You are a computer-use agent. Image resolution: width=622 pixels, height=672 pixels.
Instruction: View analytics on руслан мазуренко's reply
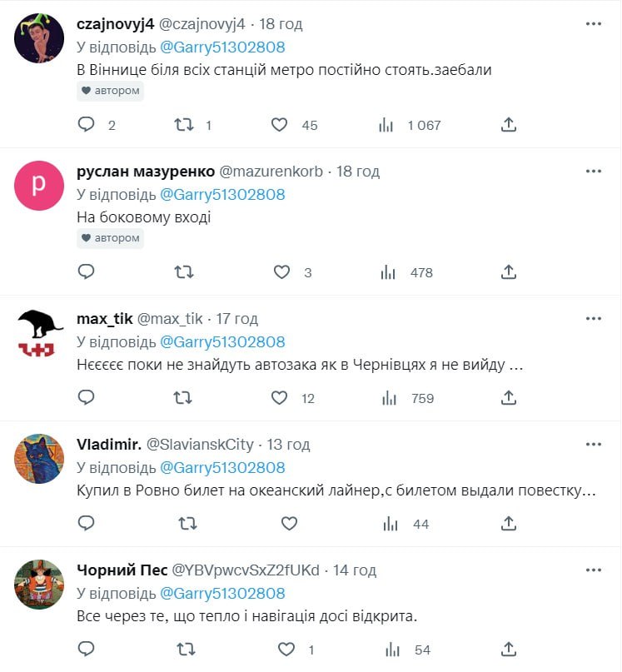387,272
